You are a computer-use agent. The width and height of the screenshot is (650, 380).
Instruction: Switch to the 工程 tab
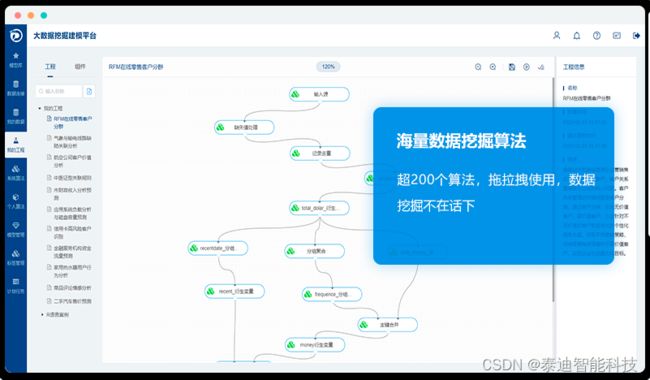click(50, 66)
